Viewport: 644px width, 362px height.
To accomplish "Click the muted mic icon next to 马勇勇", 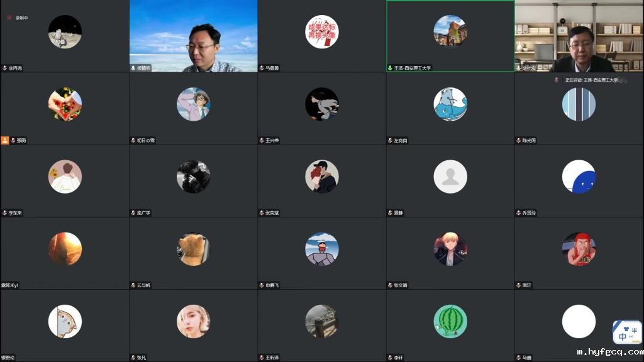I will [262, 68].
